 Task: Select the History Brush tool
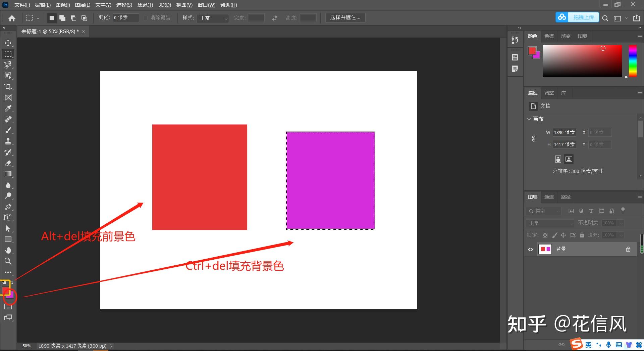[x=8, y=152]
